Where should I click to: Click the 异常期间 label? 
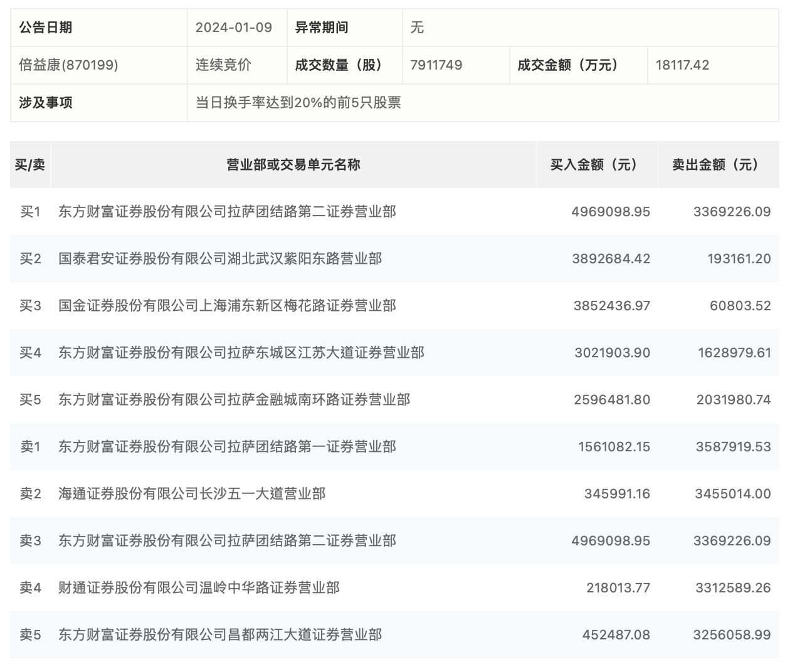[x=322, y=28]
